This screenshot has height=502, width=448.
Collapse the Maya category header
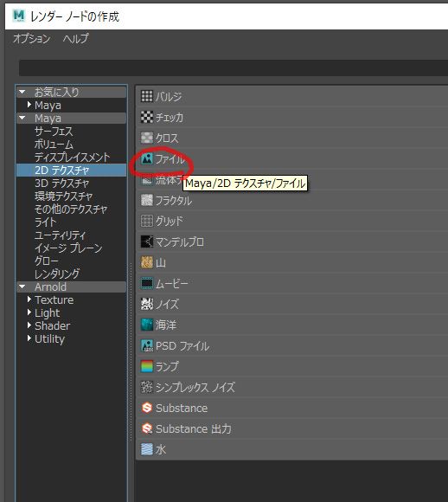[x=22, y=118]
